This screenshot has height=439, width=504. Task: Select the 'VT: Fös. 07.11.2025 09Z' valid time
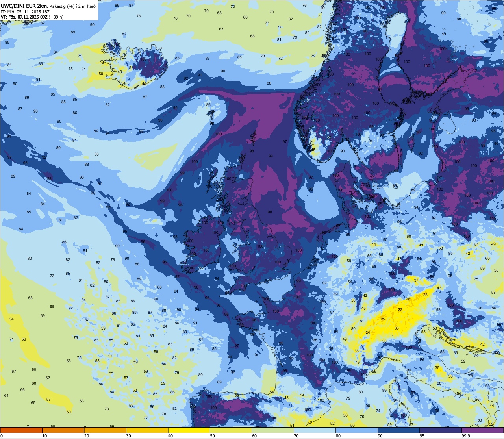[24, 17]
